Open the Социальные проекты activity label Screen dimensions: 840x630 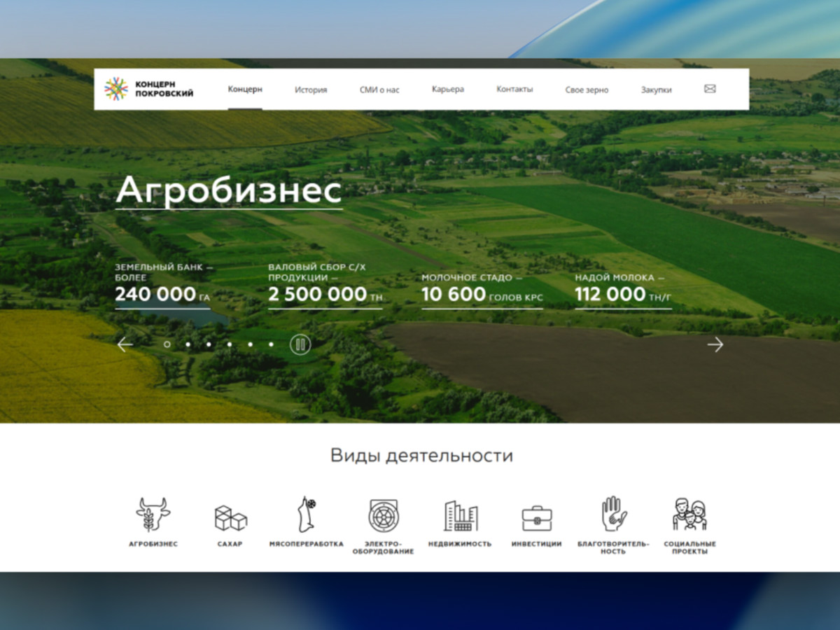(x=690, y=547)
